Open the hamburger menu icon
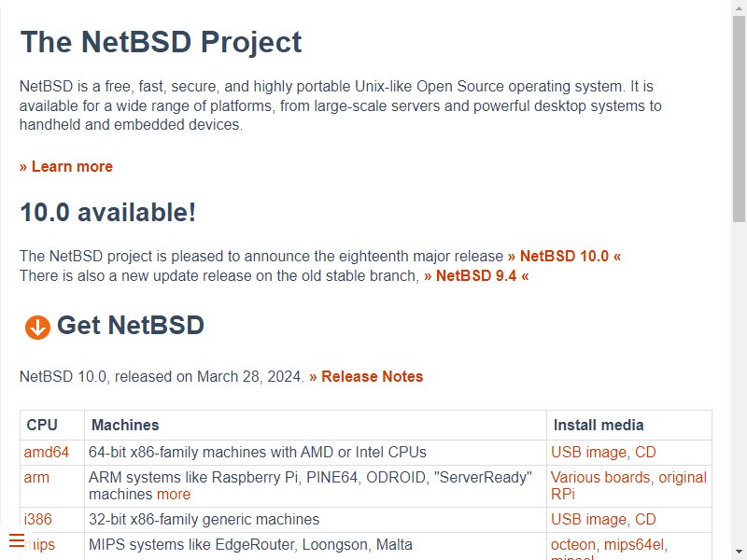The width and height of the screenshot is (747, 560). point(17,540)
